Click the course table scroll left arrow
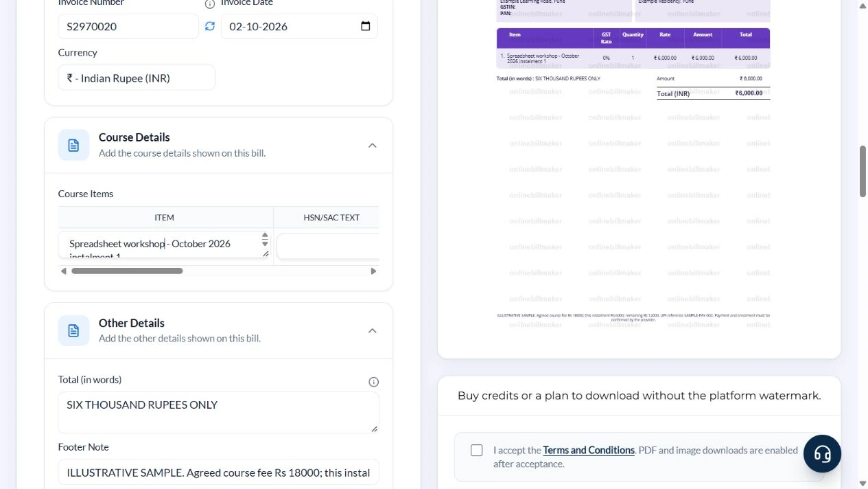Screen dimensions: 868x489 point(64,271)
